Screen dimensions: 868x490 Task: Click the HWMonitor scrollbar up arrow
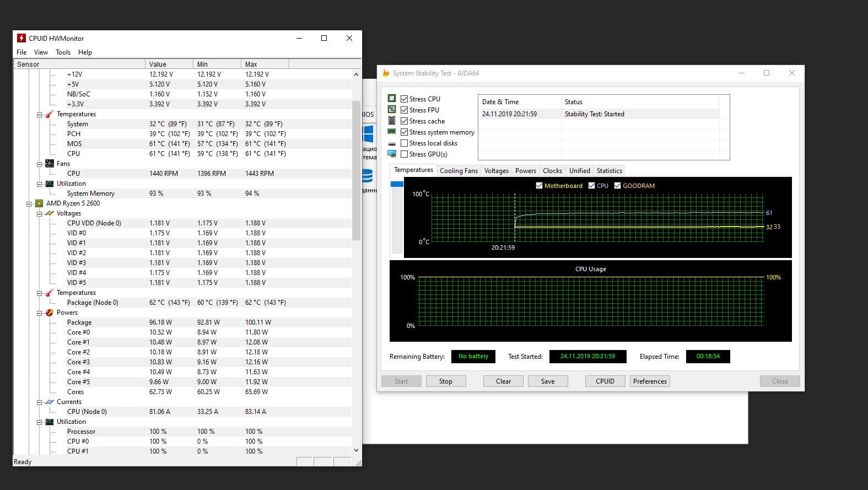tap(356, 74)
